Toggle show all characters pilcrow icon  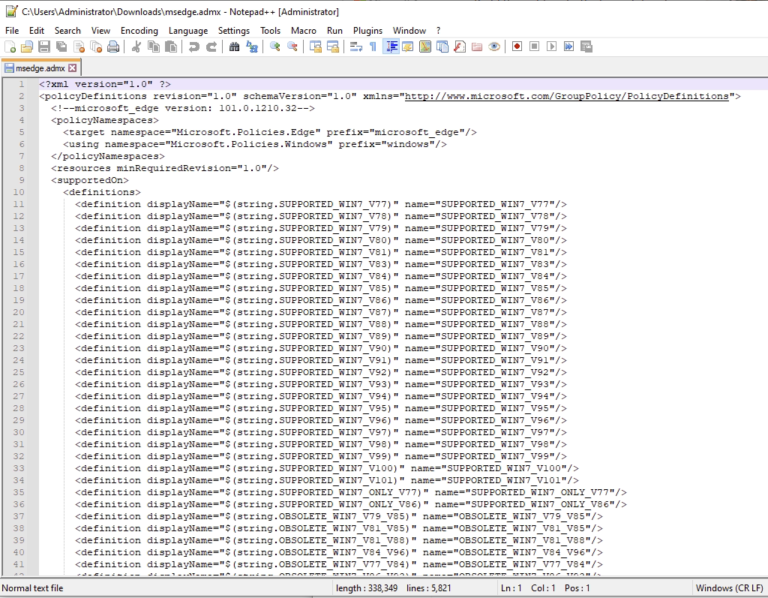tap(372, 47)
